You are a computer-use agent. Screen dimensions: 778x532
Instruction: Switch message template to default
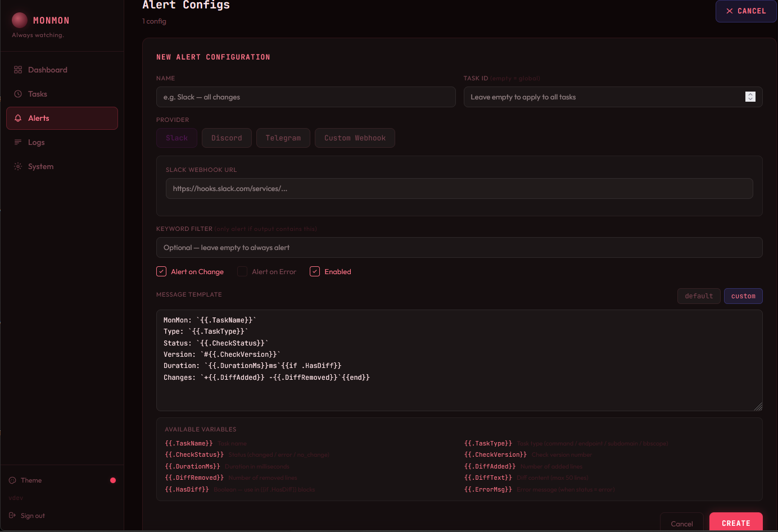pyautogui.click(x=698, y=296)
